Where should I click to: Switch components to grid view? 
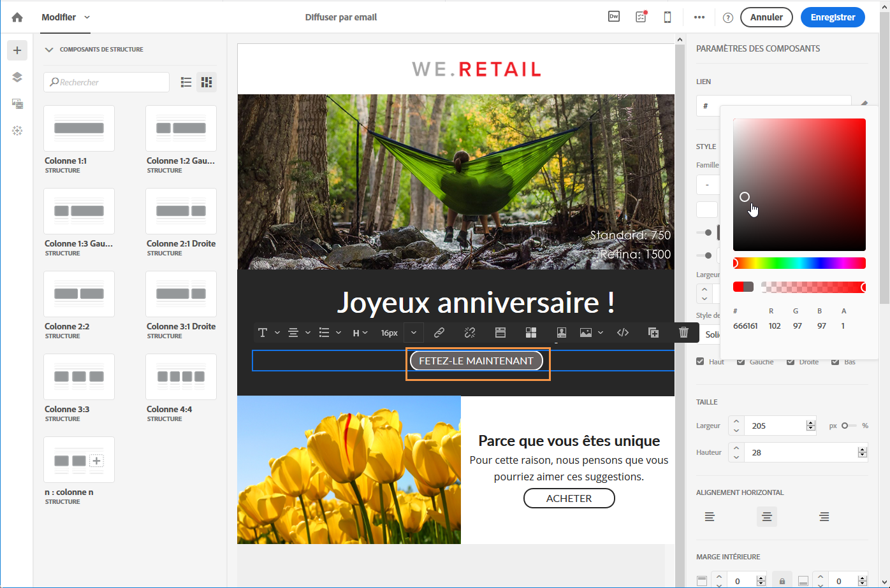(x=207, y=82)
